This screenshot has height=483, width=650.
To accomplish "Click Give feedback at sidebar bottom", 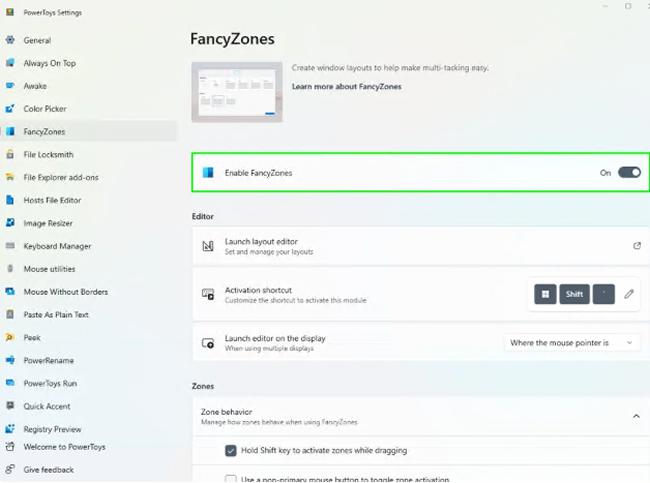I will (48, 470).
